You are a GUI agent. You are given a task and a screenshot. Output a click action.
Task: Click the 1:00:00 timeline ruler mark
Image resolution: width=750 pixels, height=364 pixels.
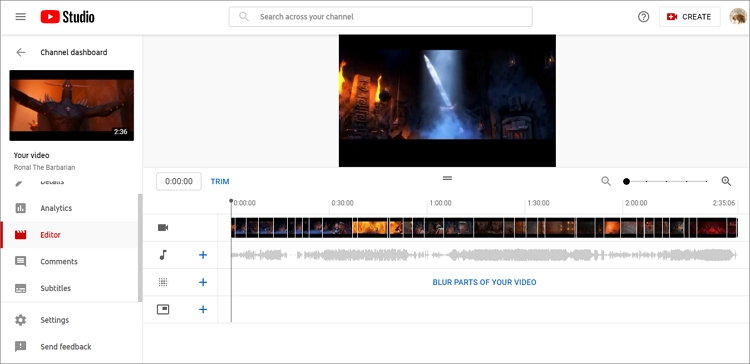(x=440, y=203)
